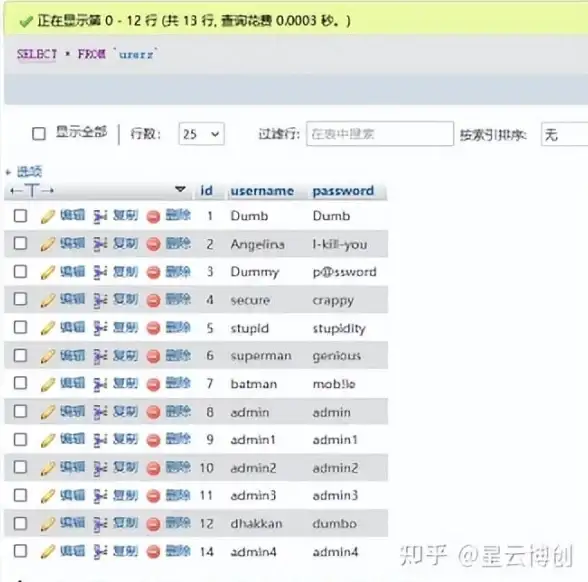
Task: Open the sort by index dropdown
Action: tap(564, 134)
